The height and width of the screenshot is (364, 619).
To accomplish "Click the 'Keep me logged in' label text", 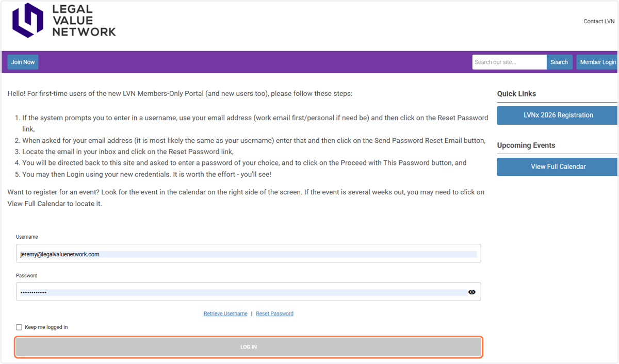I will point(46,327).
